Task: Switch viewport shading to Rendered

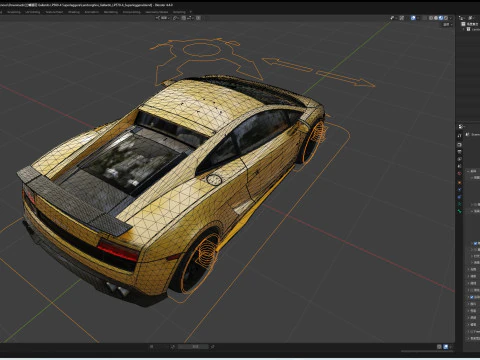Action: 446,18
